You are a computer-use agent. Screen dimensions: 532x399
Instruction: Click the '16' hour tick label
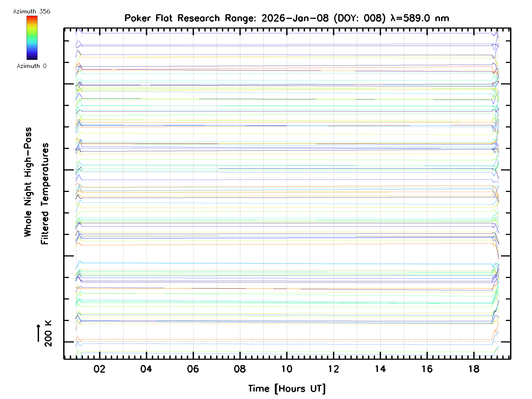tap(427, 369)
